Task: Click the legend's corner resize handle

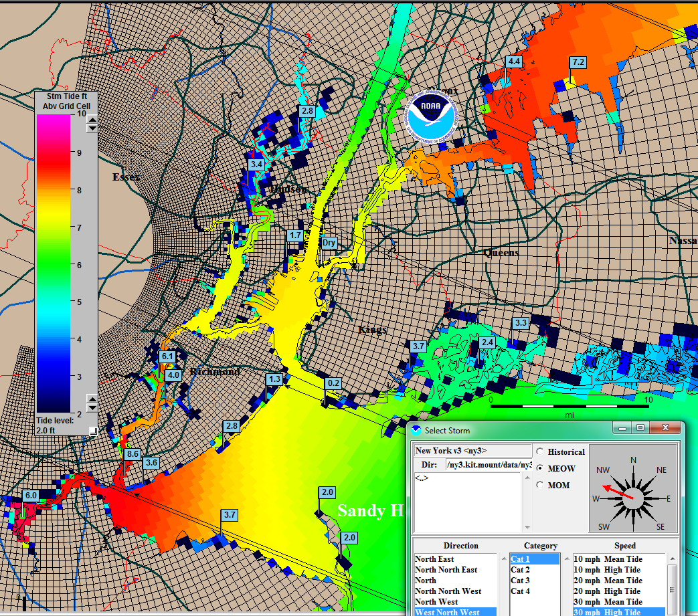Action: point(93,431)
